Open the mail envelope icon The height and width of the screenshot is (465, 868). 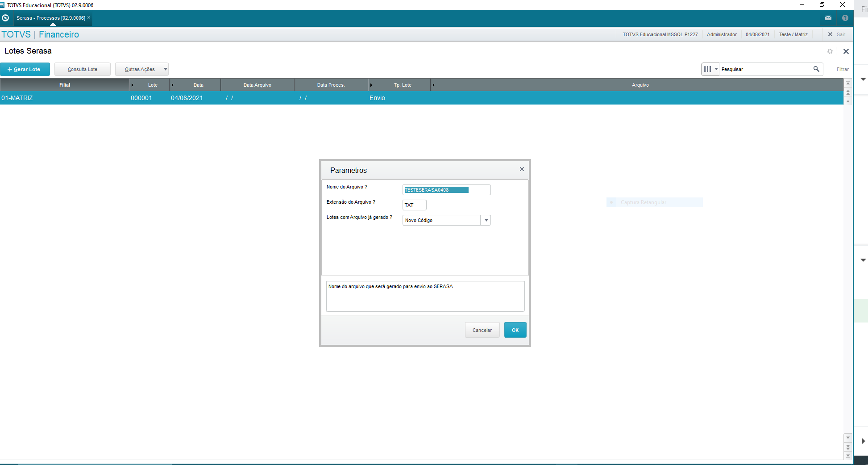coord(828,18)
